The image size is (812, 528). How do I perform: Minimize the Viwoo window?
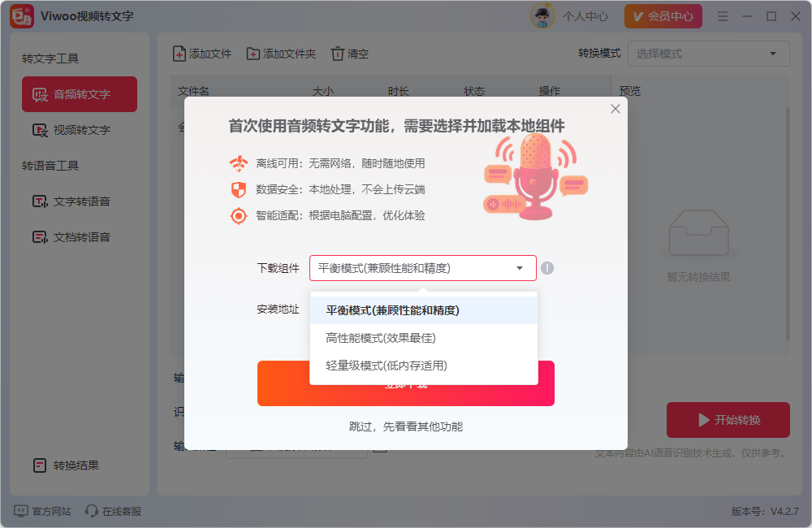[747, 16]
